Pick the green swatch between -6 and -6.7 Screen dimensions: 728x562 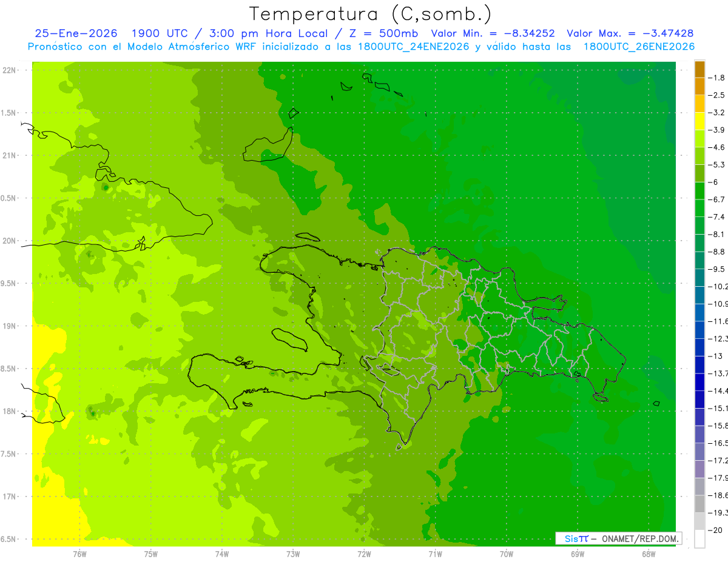click(x=699, y=191)
